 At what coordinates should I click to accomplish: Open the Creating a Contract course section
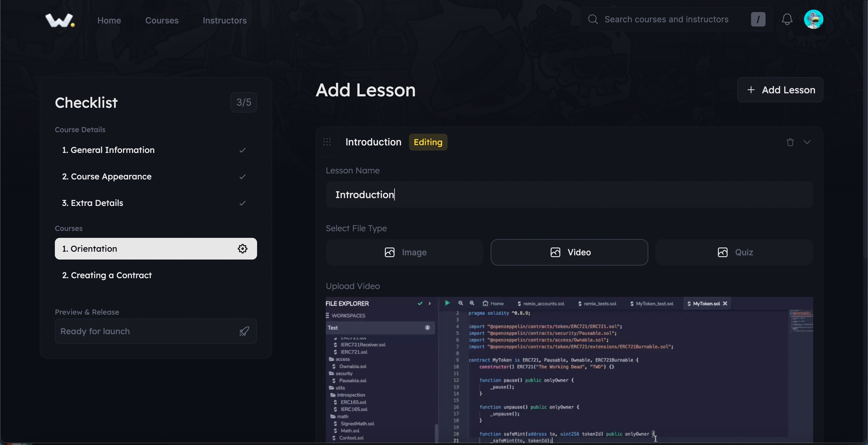coord(107,275)
